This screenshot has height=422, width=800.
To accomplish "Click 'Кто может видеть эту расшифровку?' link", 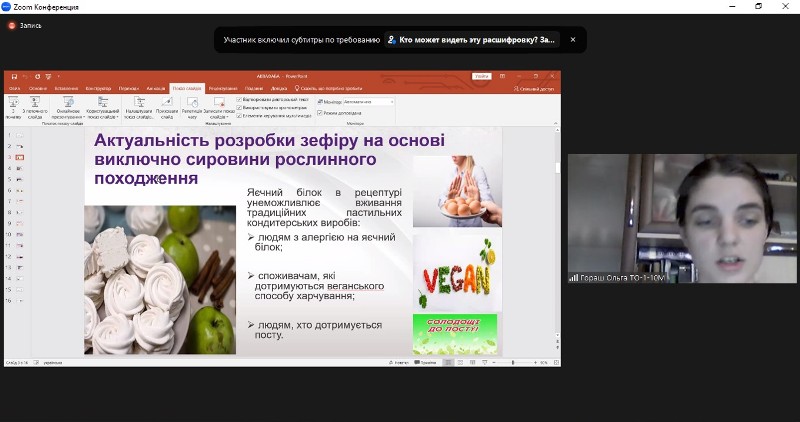I will pos(472,40).
